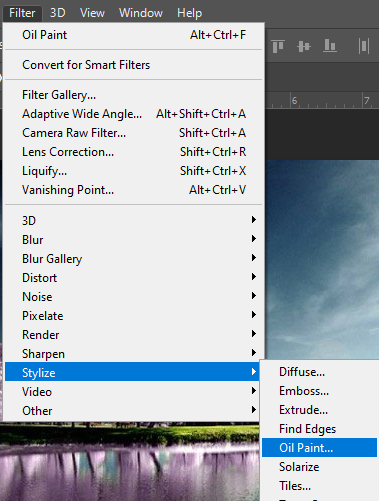
Task: Click the align vertical centers icon
Action: point(304,46)
